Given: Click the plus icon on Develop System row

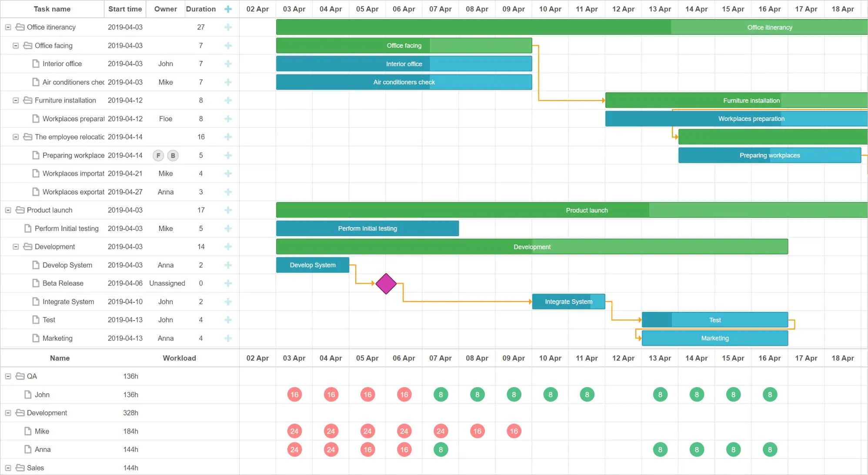Looking at the screenshot, I should point(228,265).
